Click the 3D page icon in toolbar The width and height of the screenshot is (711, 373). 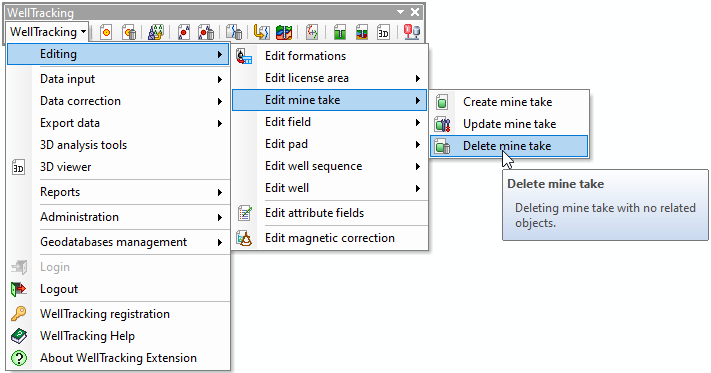(384, 32)
